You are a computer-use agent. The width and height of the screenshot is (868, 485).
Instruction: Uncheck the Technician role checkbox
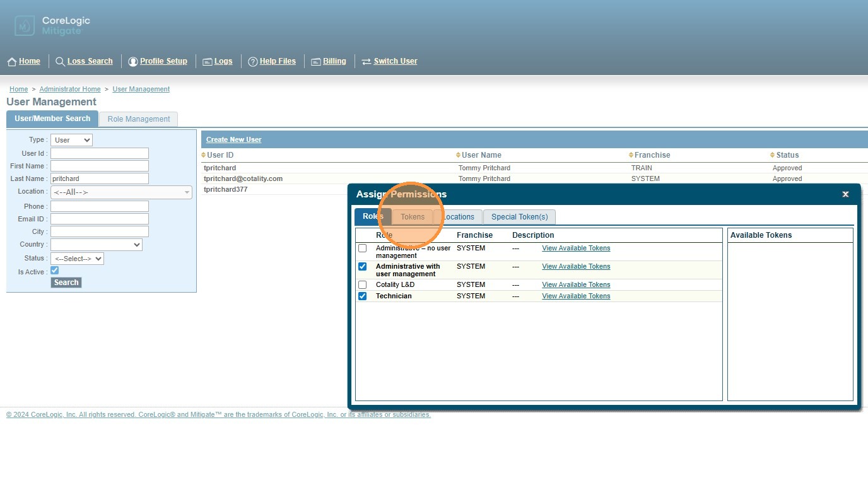point(362,296)
